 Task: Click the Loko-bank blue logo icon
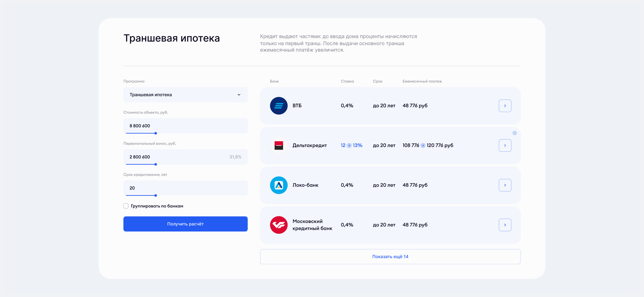279,185
